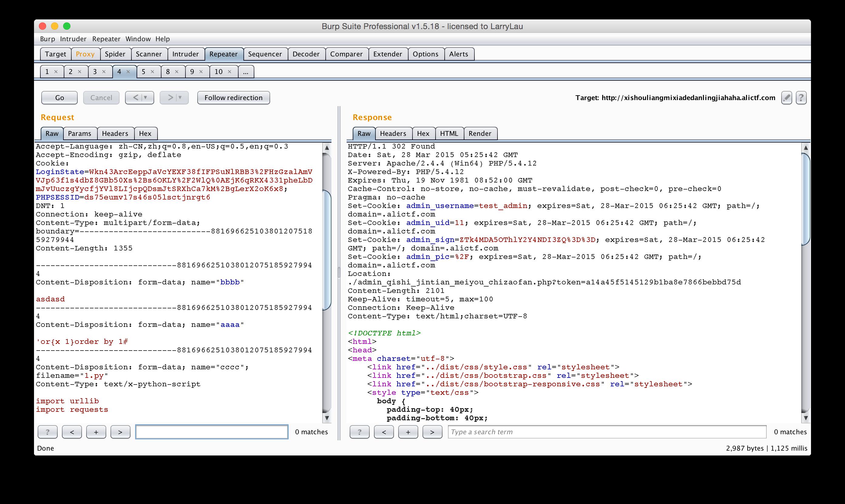Click request search help question mark button

pos(47,432)
